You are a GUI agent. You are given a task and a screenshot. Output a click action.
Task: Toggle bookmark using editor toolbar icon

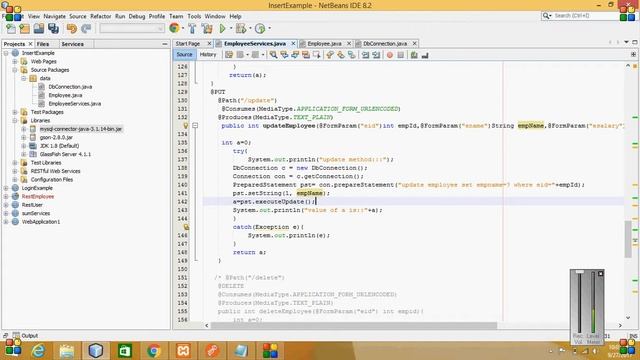(x=351, y=55)
